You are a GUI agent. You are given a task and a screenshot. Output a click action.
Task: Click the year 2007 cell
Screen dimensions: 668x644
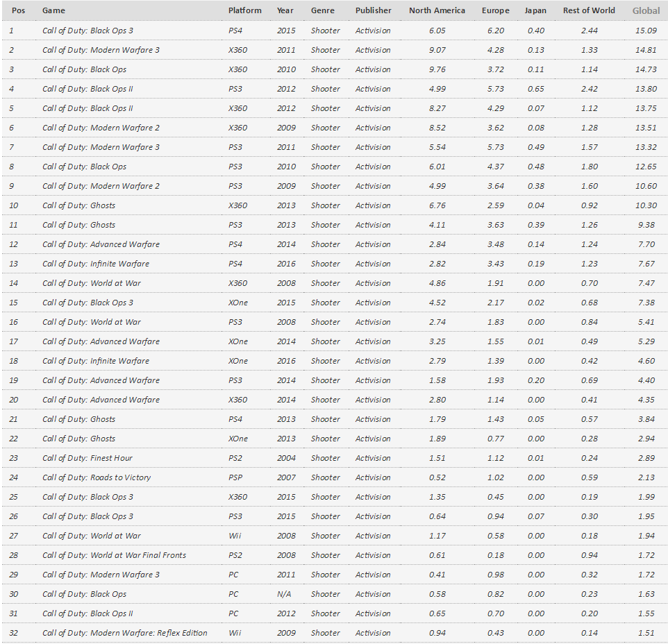tap(286, 477)
